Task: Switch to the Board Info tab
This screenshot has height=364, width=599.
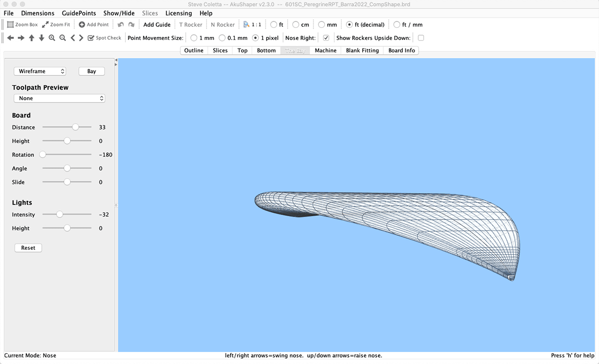Action: [402, 50]
